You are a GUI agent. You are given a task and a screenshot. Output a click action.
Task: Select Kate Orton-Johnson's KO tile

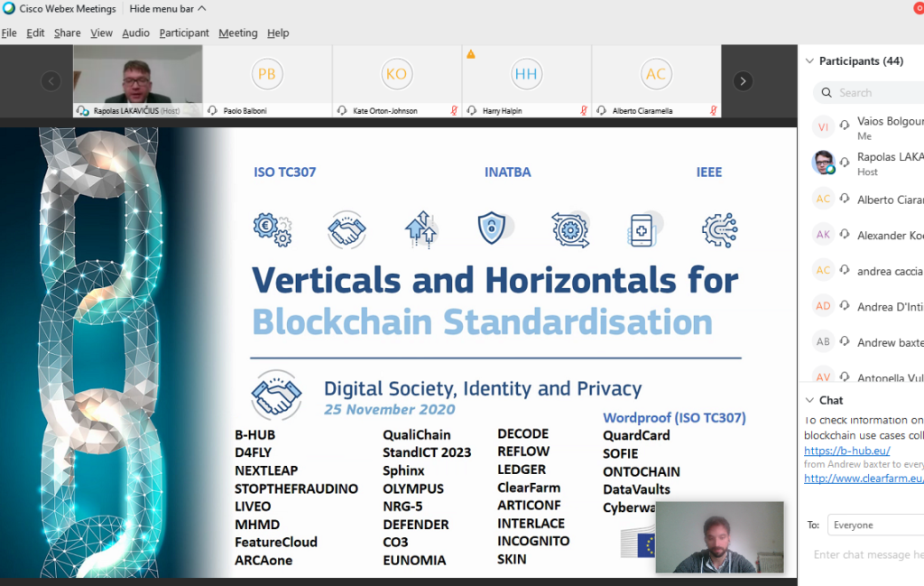click(x=397, y=80)
